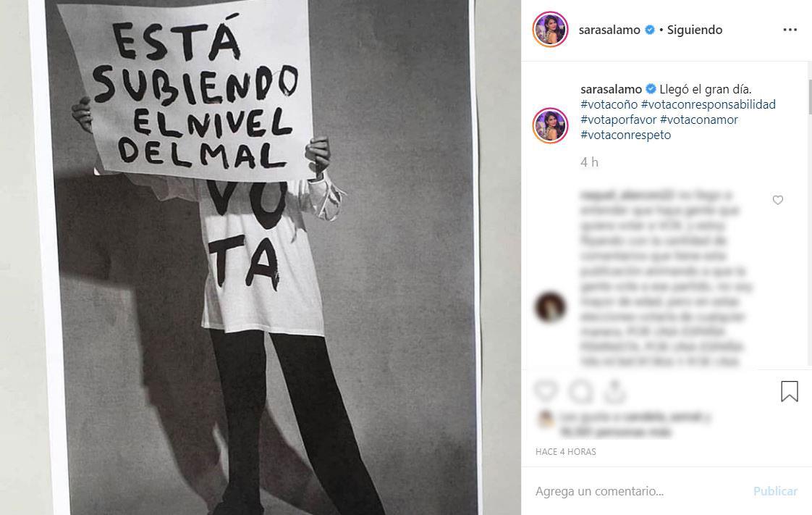The width and height of the screenshot is (812, 515).
Task: Click the commenter's blurred avatar
Action: [x=550, y=307]
